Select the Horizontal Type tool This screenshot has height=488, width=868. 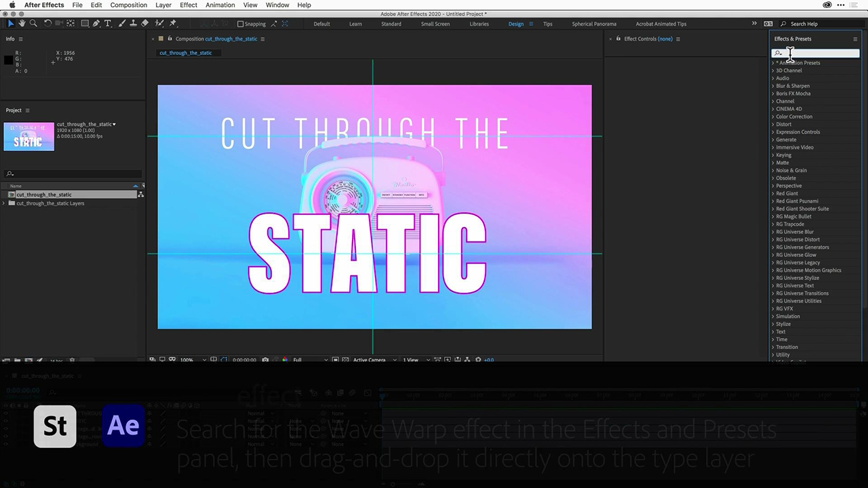point(108,23)
